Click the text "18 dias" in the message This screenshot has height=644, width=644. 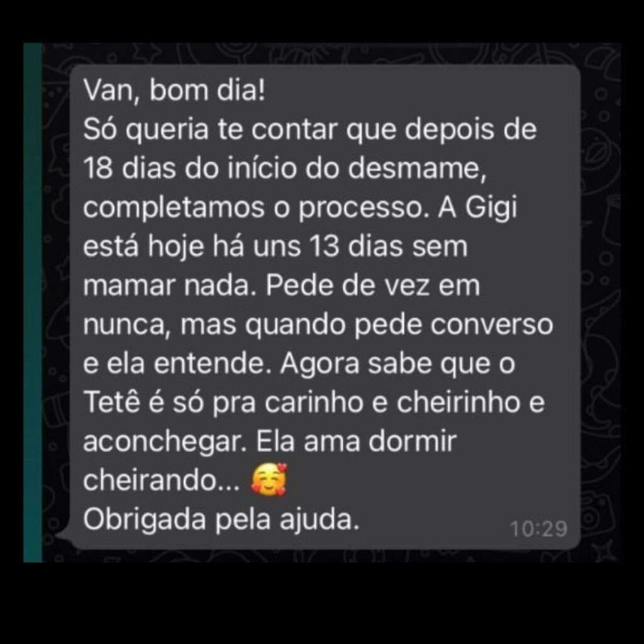coord(130,169)
